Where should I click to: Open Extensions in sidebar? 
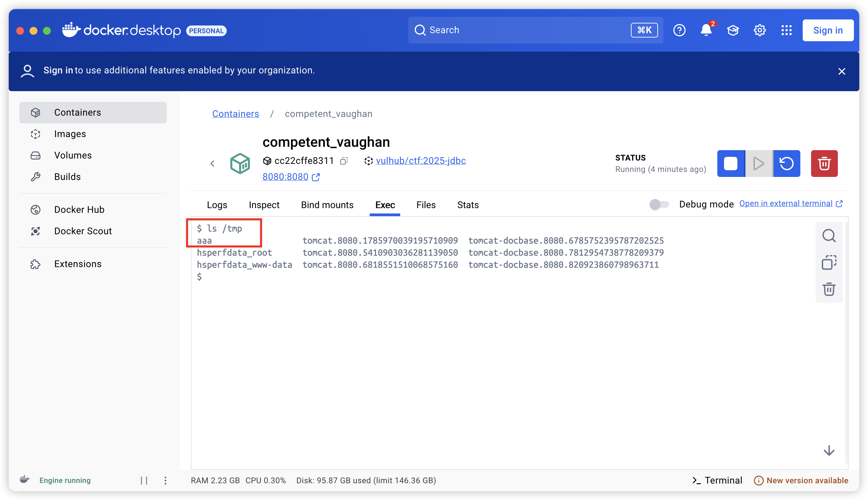pyautogui.click(x=93, y=264)
